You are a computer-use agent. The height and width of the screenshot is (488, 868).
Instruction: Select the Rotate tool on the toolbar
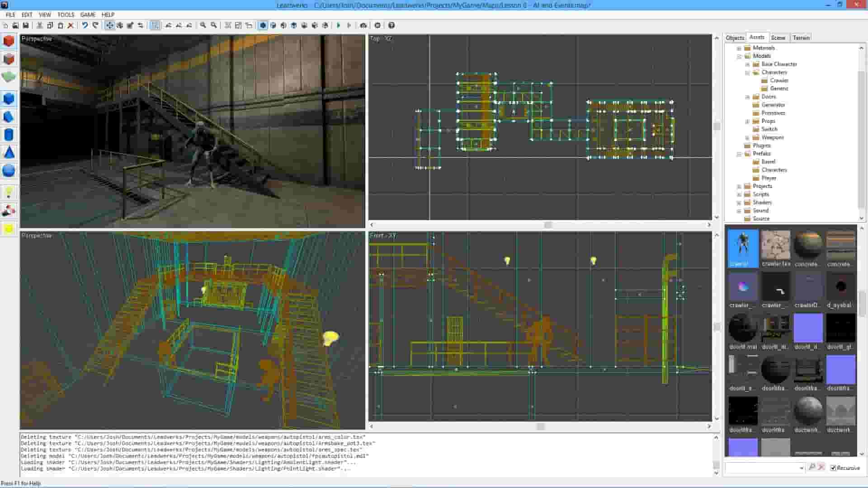pos(119,25)
